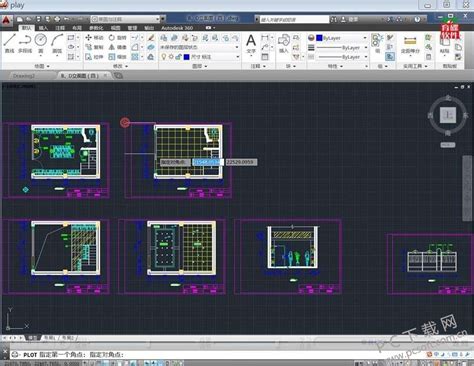Choose the Move (移动) tool

pos(94,38)
